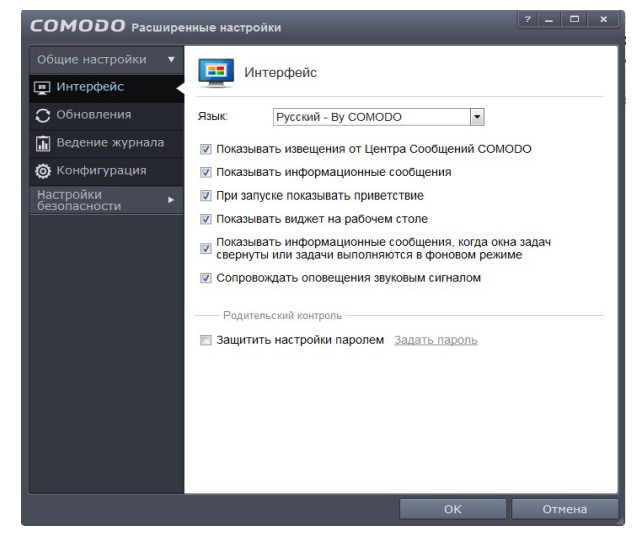Enable Защитить настройки паролем checkbox
The width and height of the screenshot is (644, 537).
(x=206, y=340)
